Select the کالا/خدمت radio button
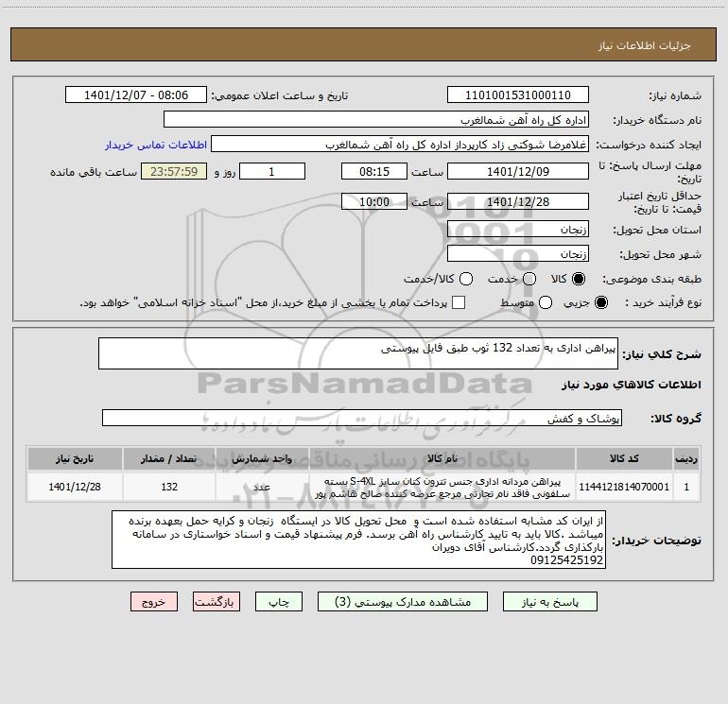This screenshot has height=704, width=728. coord(466,279)
